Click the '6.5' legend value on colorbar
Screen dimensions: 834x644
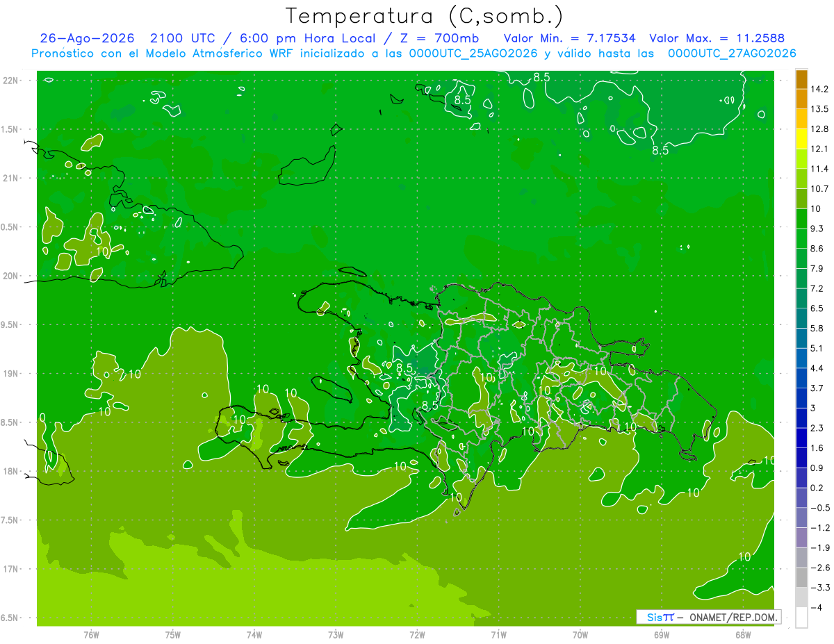817,308
